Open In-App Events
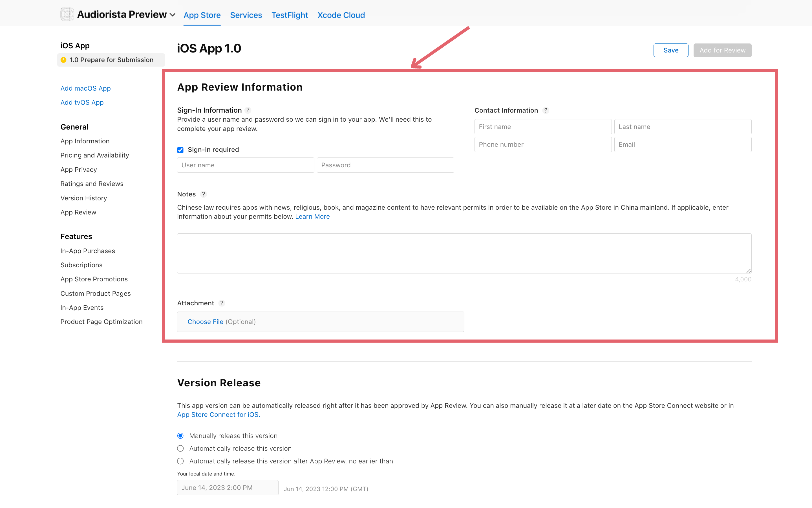Viewport: 812px width, 508px height. pos(82,308)
